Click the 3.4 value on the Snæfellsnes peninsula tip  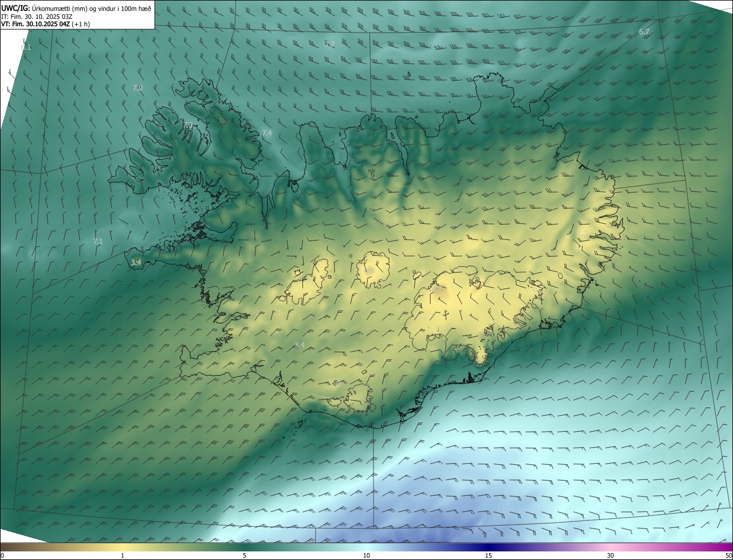tap(136, 262)
